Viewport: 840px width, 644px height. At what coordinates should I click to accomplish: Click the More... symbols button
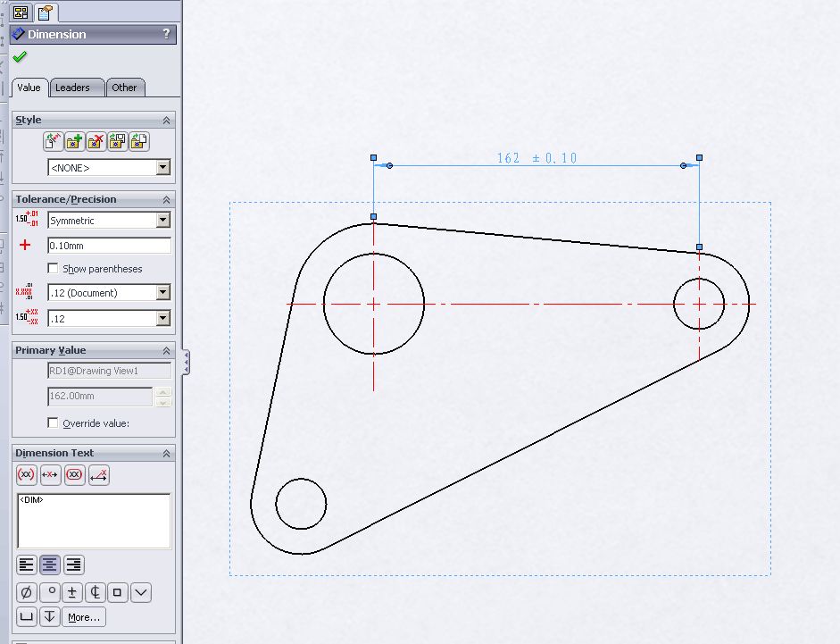(84, 616)
